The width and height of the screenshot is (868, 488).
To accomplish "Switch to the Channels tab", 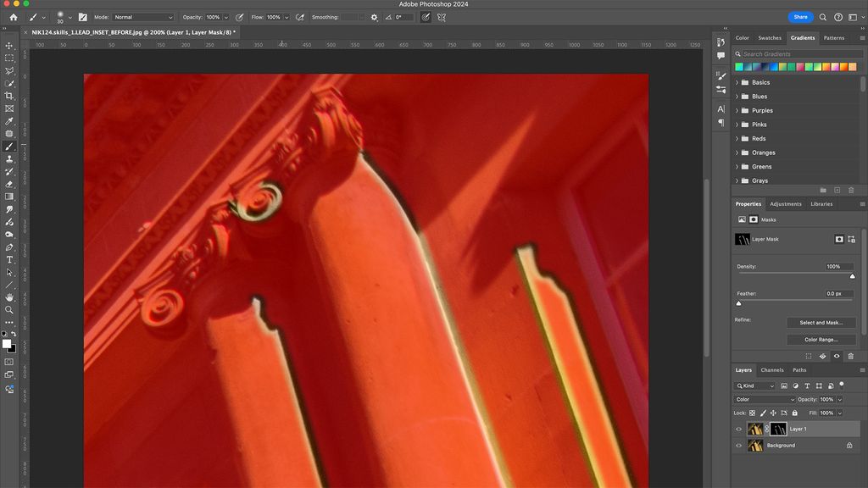I will tap(771, 370).
